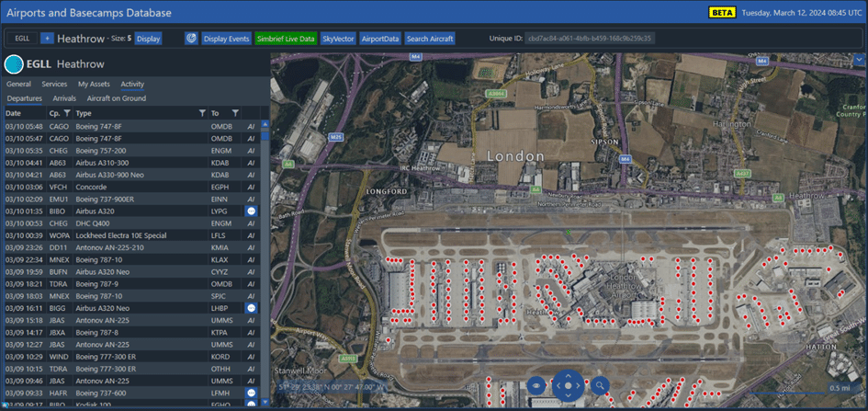Select the TDRA Boeing 777-300 ER row to OTHH

(x=131, y=369)
